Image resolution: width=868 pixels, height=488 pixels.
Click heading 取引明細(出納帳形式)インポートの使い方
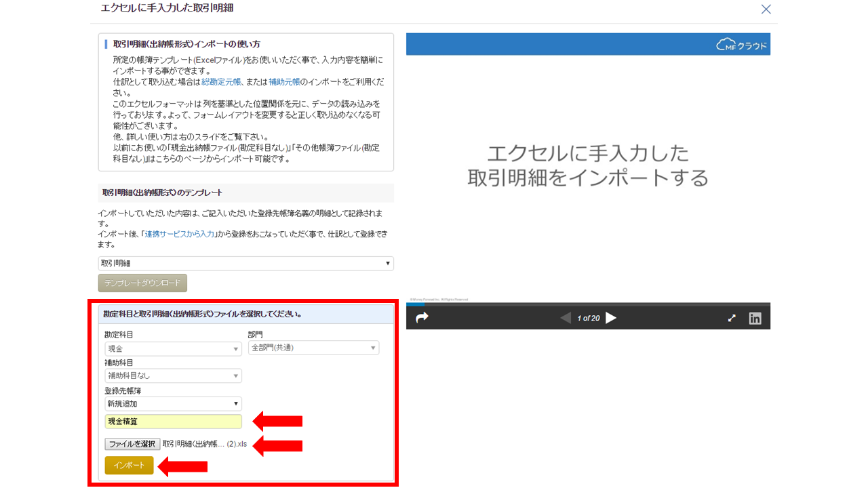pyautogui.click(x=186, y=44)
